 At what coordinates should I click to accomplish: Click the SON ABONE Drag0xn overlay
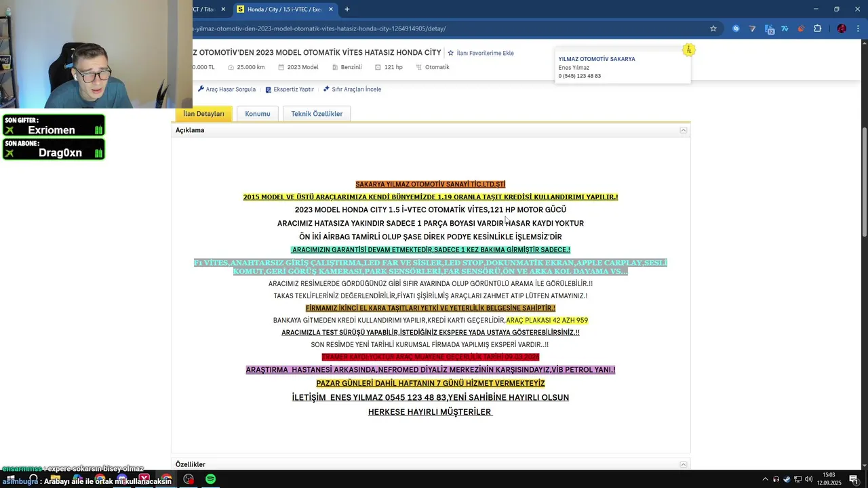pos(54,149)
